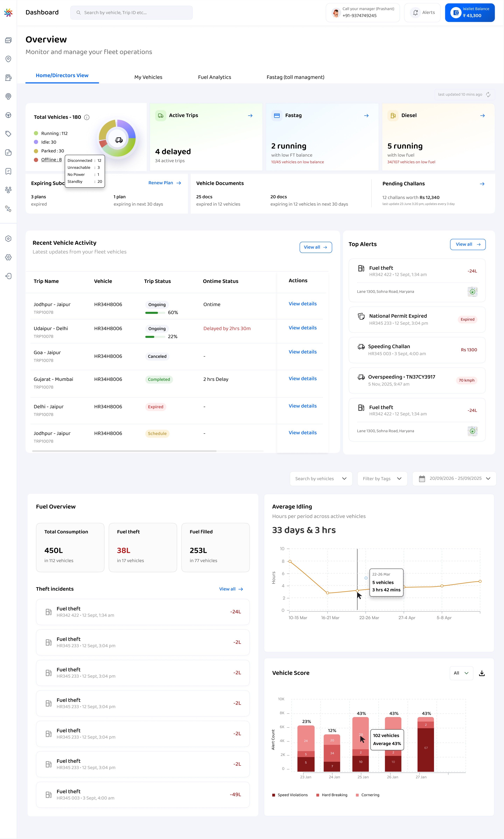Viewport: 504px width, 839px height.
Task: Expand the Vehicle Score All dropdown
Action: coord(461,673)
